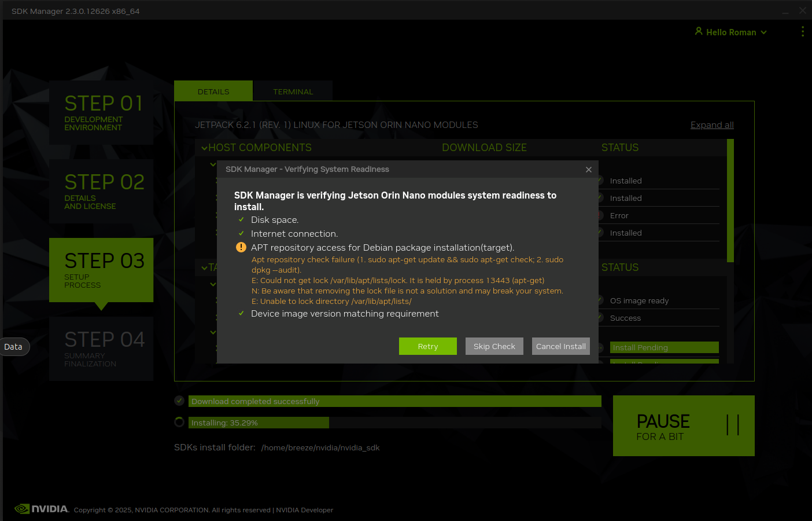Click the installing progress spinner icon
The height and width of the screenshot is (521, 812).
(x=179, y=422)
